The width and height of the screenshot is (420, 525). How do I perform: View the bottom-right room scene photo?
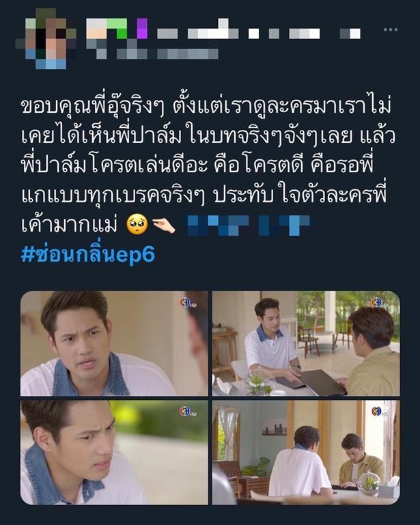[x=306, y=453]
